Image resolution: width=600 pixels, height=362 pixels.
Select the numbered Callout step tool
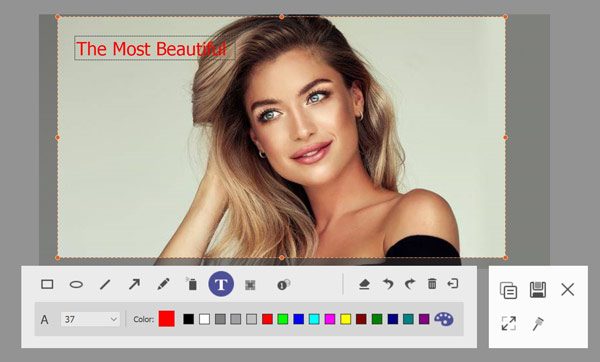pos(284,285)
